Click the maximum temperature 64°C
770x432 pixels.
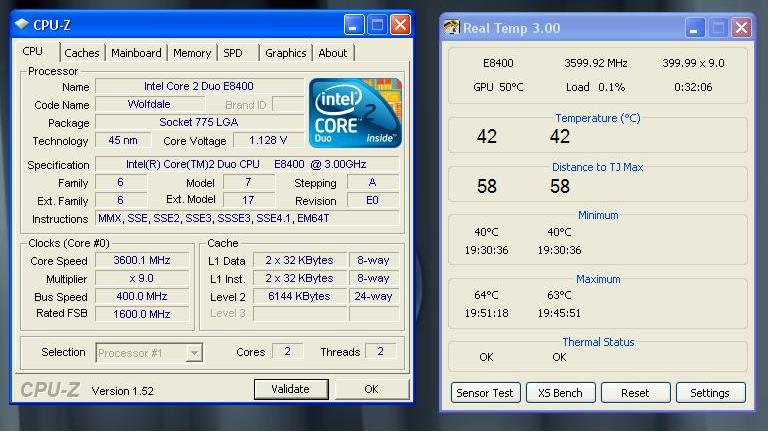point(486,295)
